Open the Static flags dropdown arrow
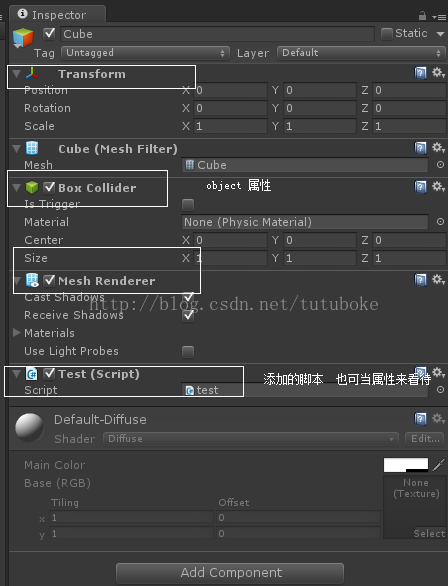This screenshot has width=448, height=586. tap(440, 34)
